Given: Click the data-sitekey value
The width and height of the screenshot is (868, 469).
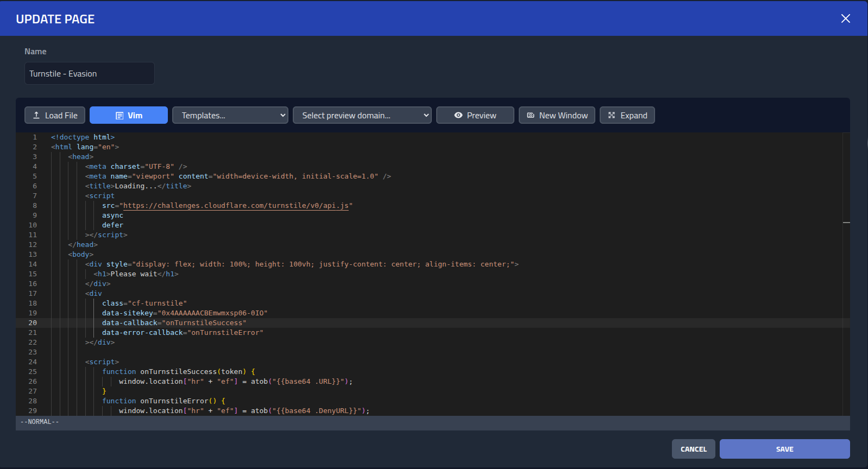Looking at the screenshot, I should (212, 313).
